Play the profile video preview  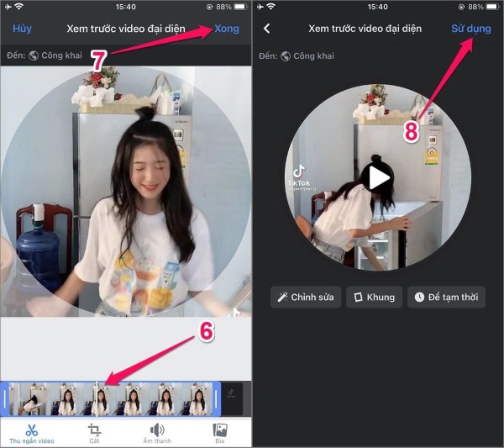[x=379, y=177]
